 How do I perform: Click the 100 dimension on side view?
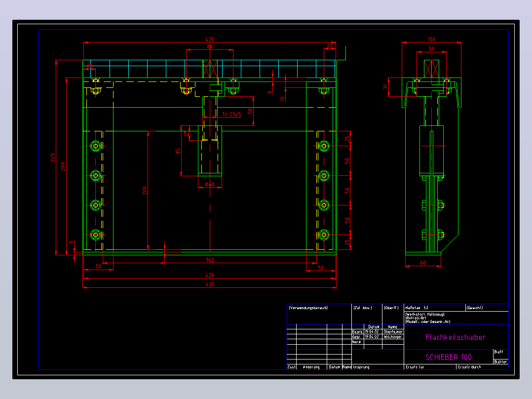[431, 39]
